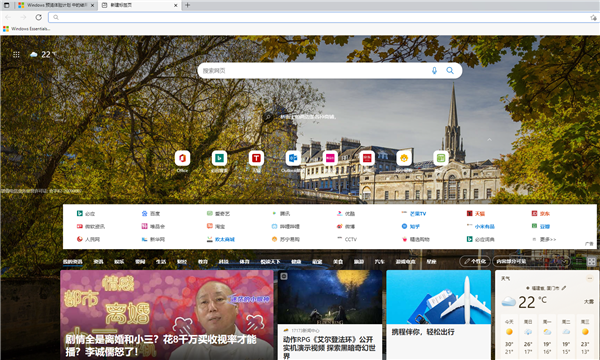Open the 天猫 link
Screen dimensions: 600x360
(476, 213)
